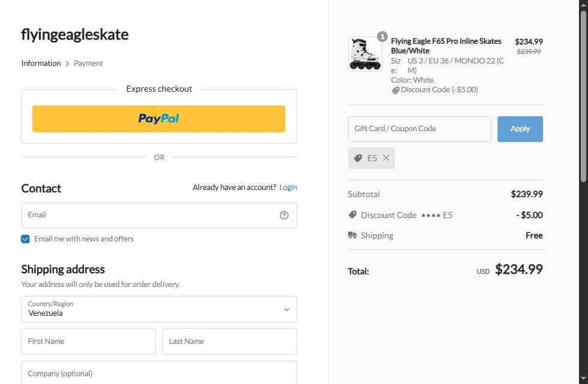Click the strikethrough $239.99 price
588x384 pixels.
tap(529, 52)
